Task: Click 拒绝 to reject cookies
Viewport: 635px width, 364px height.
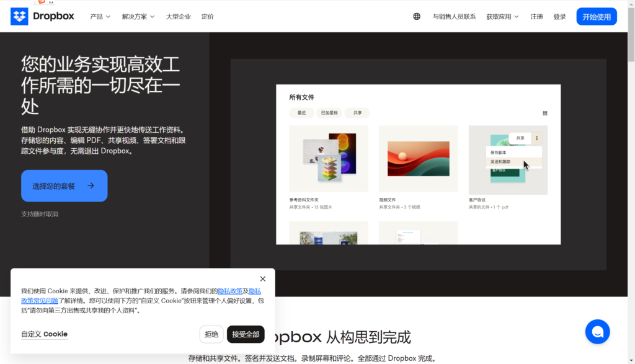Action: (211, 334)
